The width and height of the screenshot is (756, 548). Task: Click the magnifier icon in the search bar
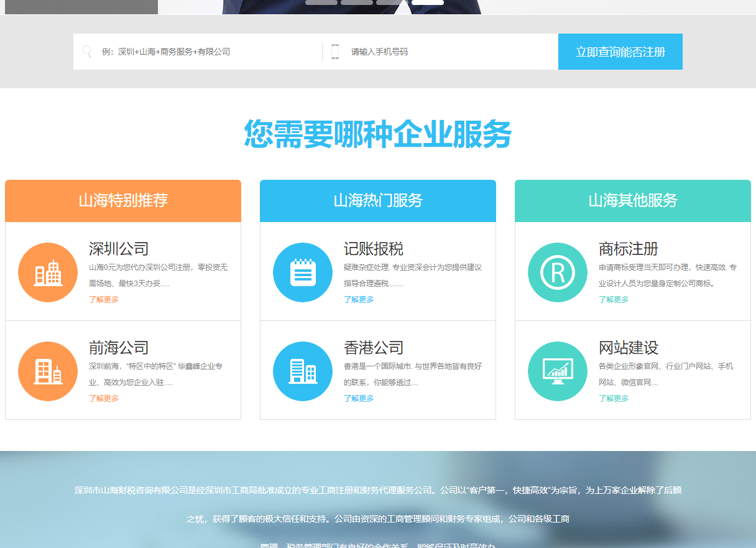[x=87, y=51]
